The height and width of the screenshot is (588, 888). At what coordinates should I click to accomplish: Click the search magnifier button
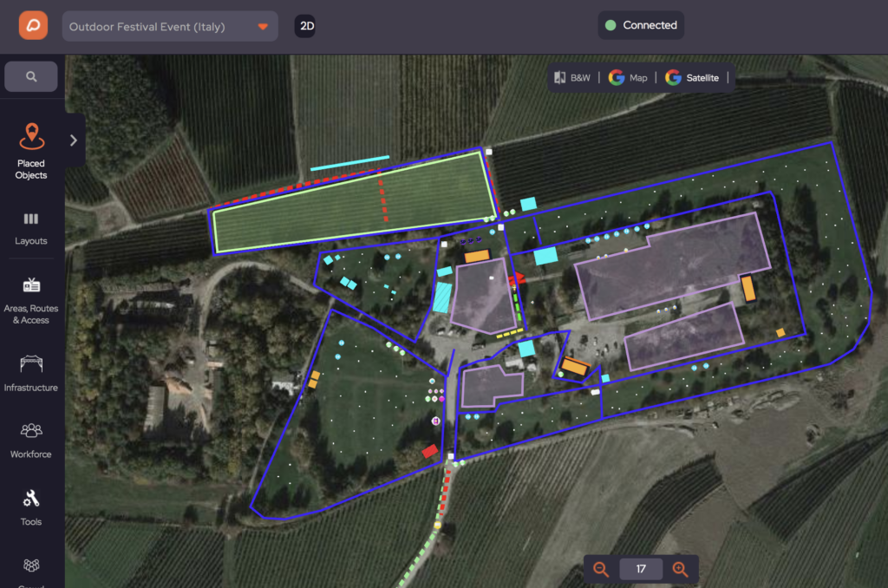click(31, 76)
